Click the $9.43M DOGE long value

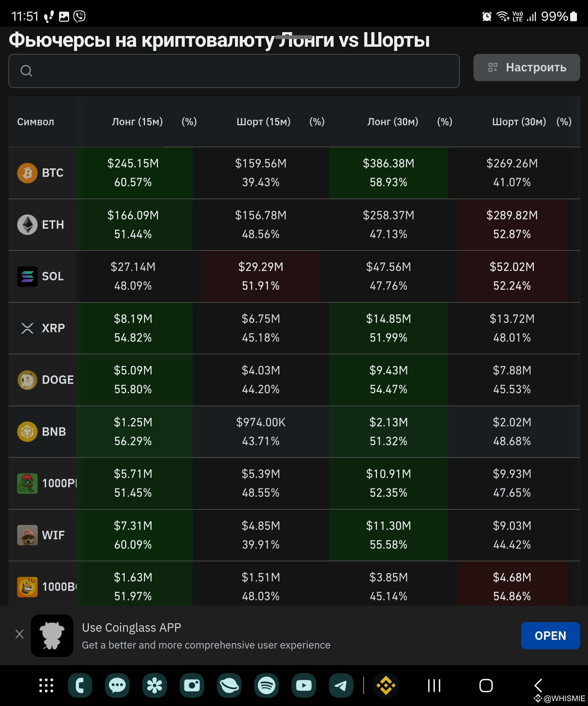coord(389,371)
